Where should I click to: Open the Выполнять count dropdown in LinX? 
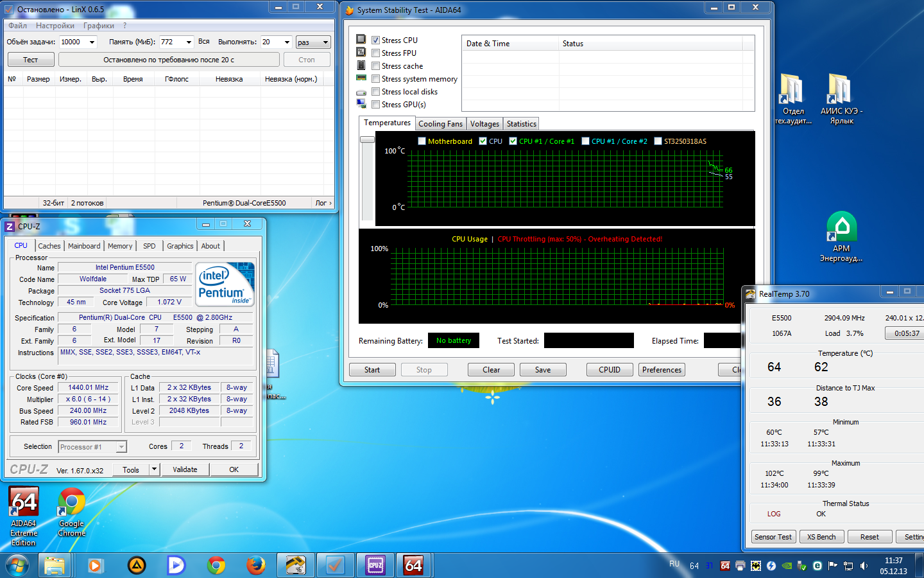(x=287, y=42)
